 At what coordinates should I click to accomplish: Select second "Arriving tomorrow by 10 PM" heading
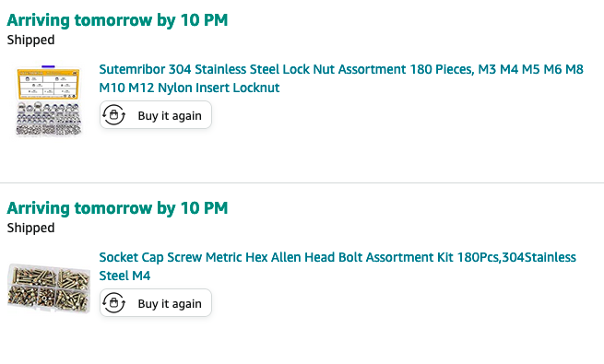[117, 207]
